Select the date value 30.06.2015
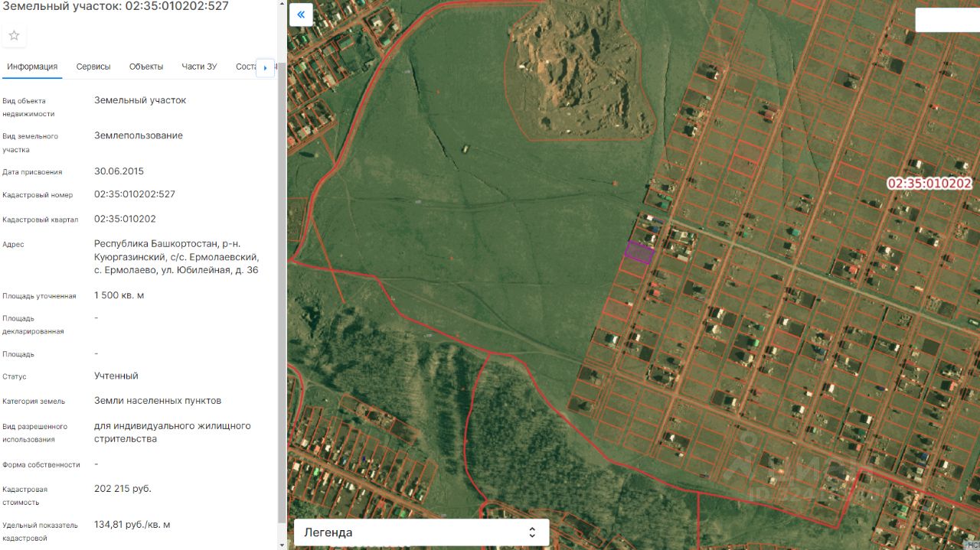The width and height of the screenshot is (980, 550). (119, 171)
